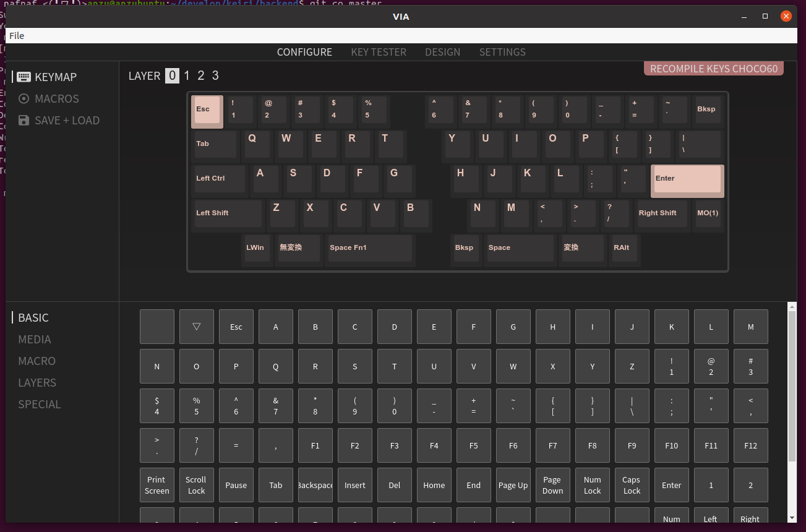
Task: Click the RECOMPILE KEYS CHOCO60 badge
Action: click(x=714, y=69)
